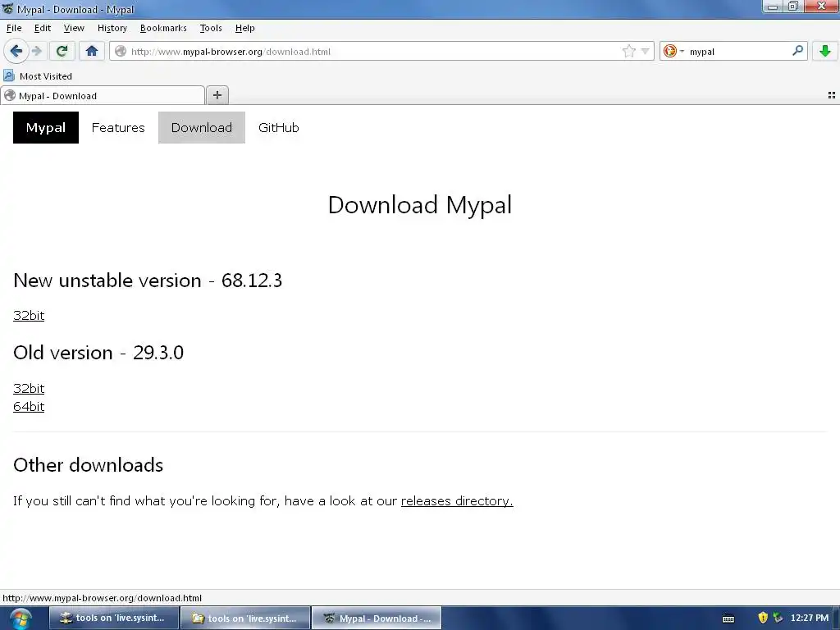840x630 pixels.
Task: Open the releases directory link
Action: point(457,501)
